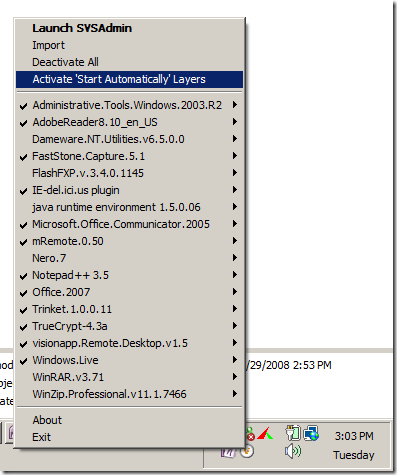Toggle the Office.2007 checkmark
The image size is (397, 475).
coord(23,293)
